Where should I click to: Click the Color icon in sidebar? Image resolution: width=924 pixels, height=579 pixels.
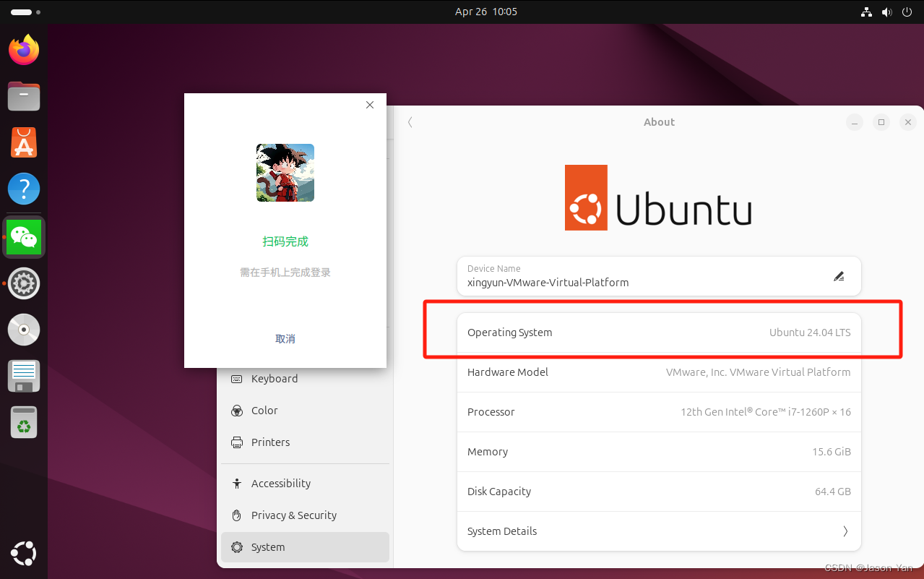[236, 411]
